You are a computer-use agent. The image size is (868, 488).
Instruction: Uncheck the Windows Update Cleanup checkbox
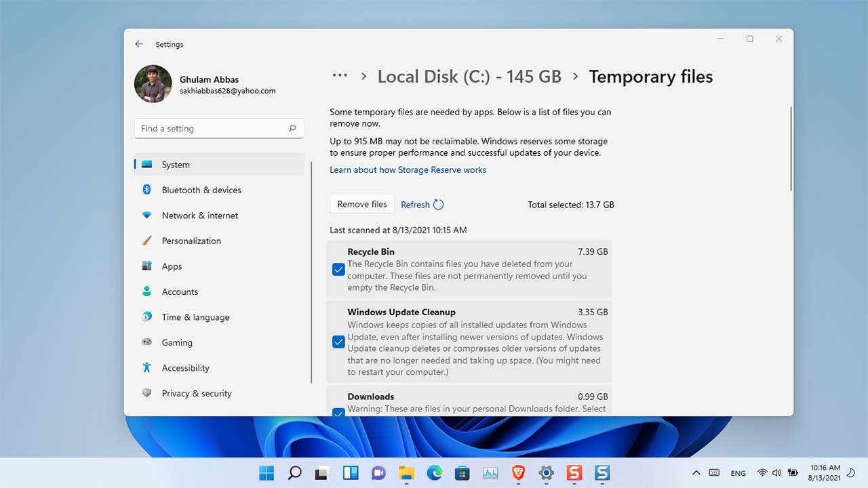(338, 342)
